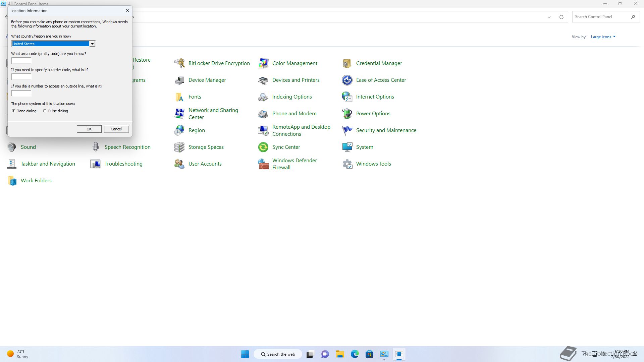Viewport: 644px width, 362px height.
Task: Click the Devices and Printers icon
Action: pyautogui.click(x=263, y=80)
